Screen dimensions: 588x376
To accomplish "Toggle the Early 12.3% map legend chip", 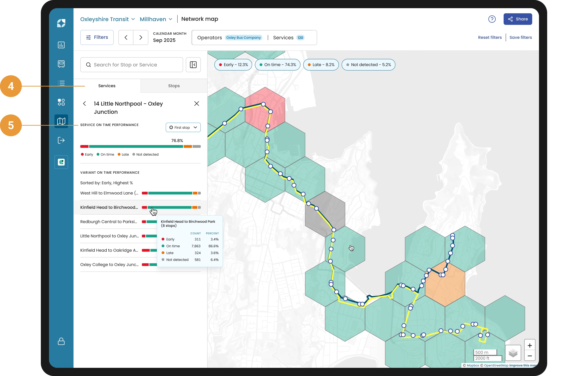I will [x=233, y=65].
